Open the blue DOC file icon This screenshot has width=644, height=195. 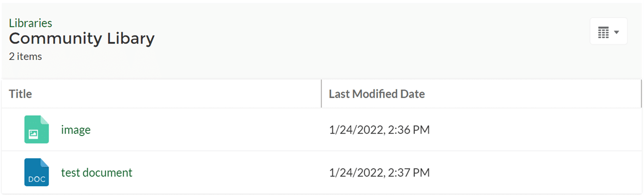click(x=37, y=172)
